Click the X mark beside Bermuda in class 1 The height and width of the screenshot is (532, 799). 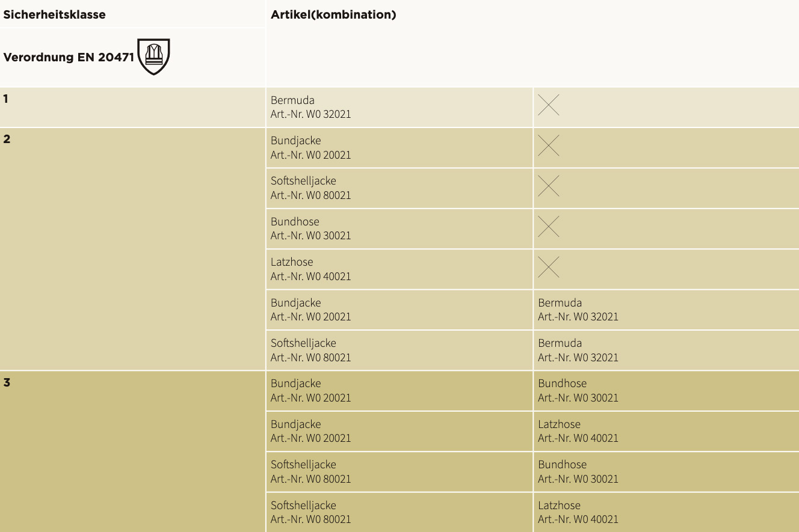(x=548, y=105)
